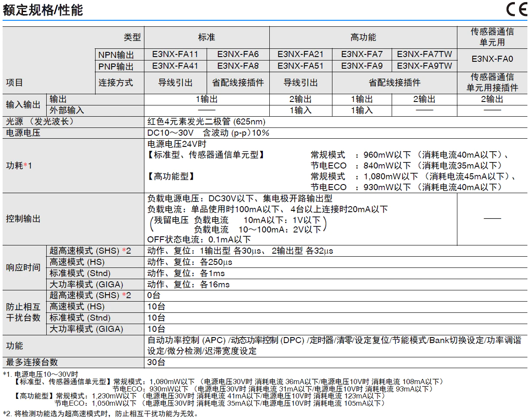Click the red *1 footnote marker beside 功耗
Viewport: 530px width, 420px height.
[x=27, y=165]
